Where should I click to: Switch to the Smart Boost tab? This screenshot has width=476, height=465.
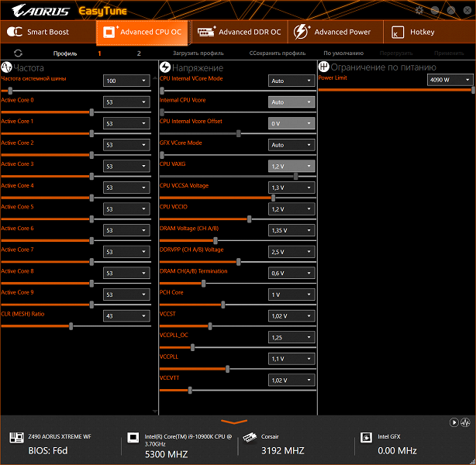(48, 32)
